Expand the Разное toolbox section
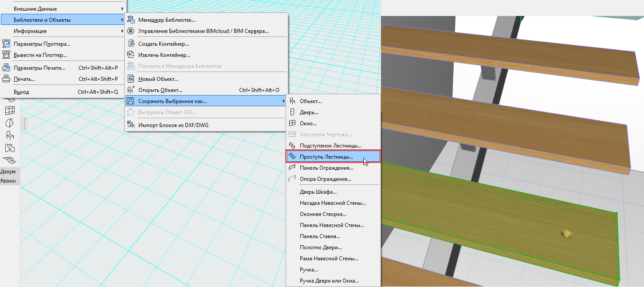Viewport: 644px width, 287px height. (8, 181)
